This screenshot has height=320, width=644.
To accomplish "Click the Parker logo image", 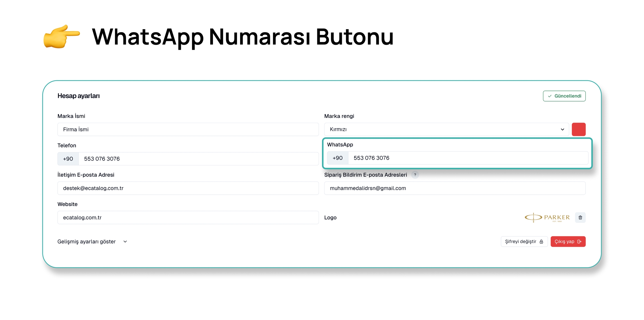I will click(x=547, y=217).
